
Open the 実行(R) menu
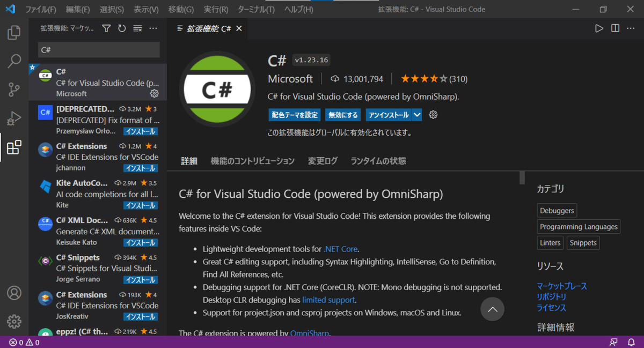pos(216,9)
